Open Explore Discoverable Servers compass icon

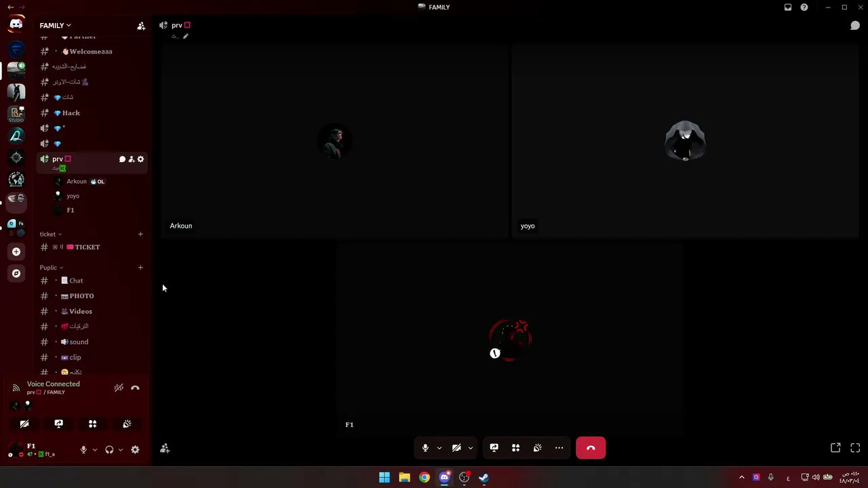[x=16, y=273]
